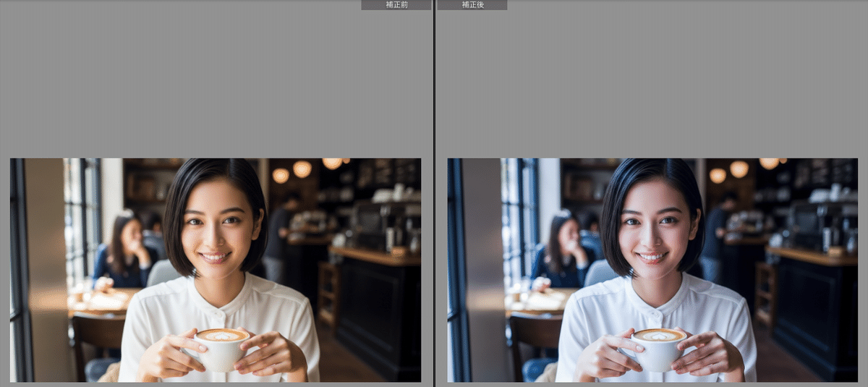Click the hanging lamps in the before photo
The width and height of the screenshot is (868, 387).
[x=302, y=169]
